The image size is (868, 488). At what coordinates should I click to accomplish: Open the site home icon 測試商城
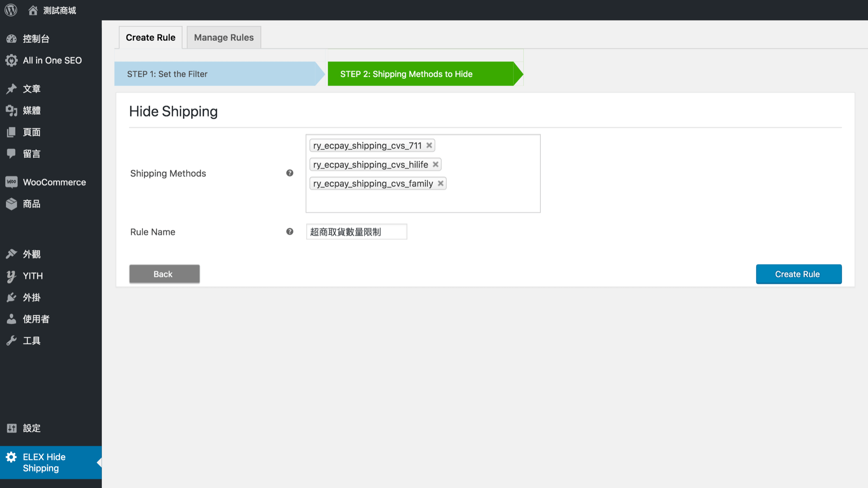[x=33, y=10]
